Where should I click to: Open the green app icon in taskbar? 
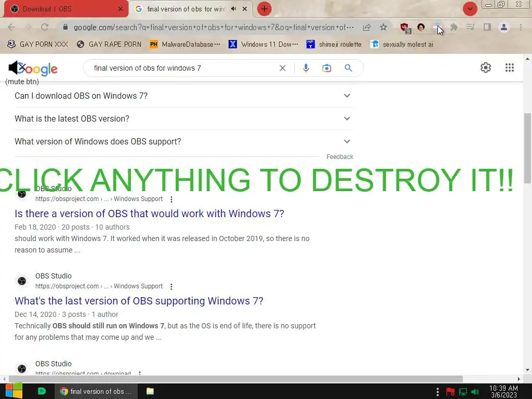coord(42,391)
